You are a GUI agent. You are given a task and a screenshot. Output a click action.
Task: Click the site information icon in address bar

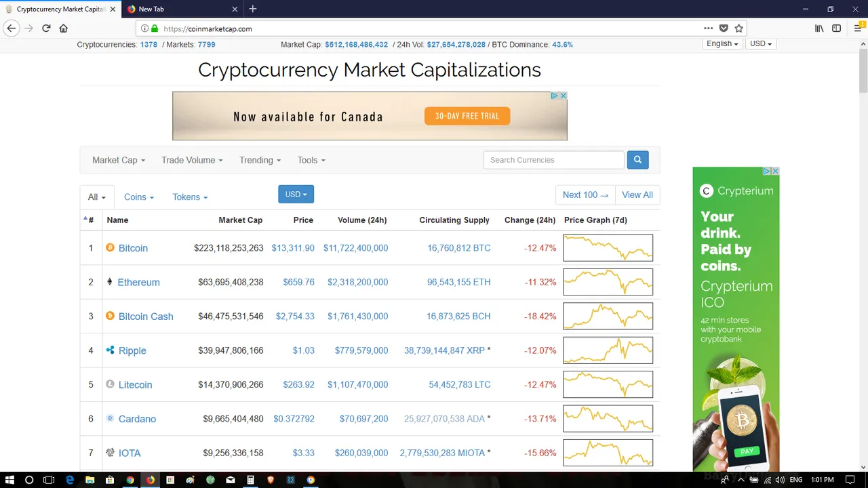click(x=144, y=28)
